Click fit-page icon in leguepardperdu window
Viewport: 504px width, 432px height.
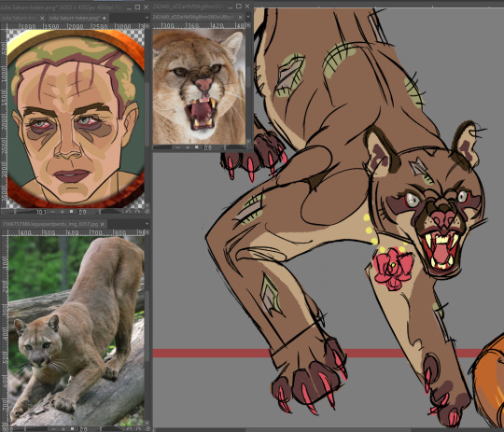pos(147,429)
